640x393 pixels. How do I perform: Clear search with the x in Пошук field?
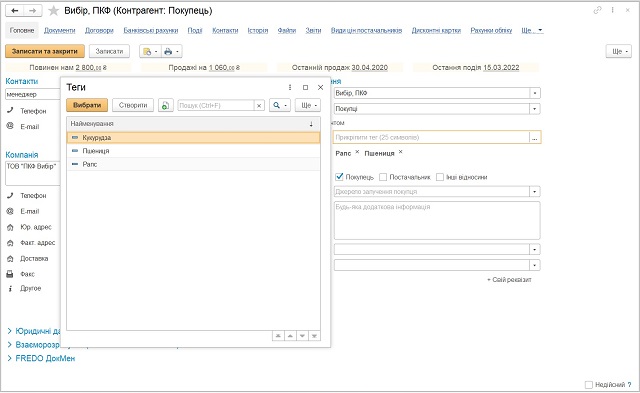[259, 105]
